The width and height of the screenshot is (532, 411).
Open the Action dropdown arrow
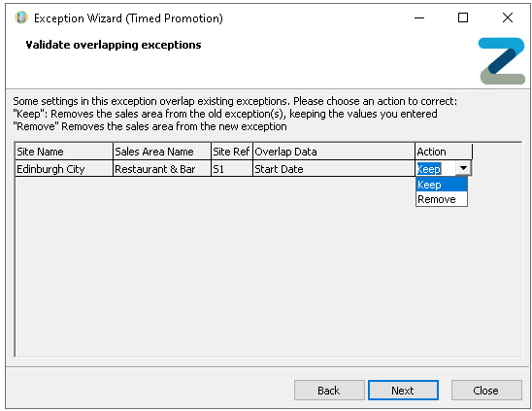463,168
